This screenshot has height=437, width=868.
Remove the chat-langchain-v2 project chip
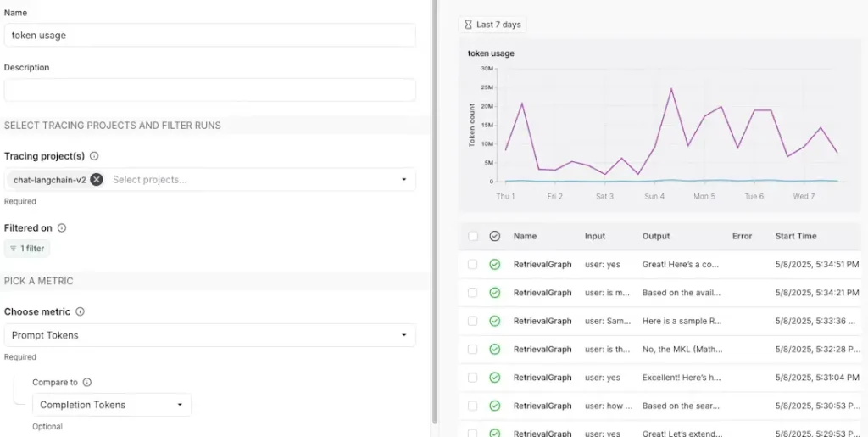(x=97, y=179)
